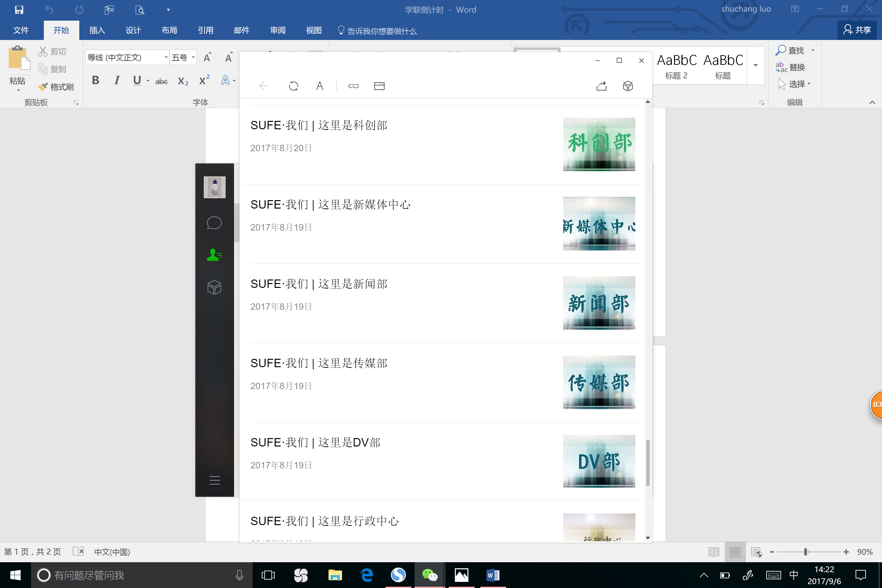
Task: Open WeChat chats bubble icon
Action: 214,223
